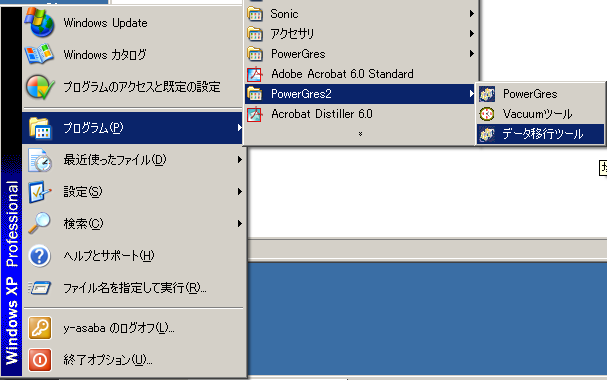
Task: Click the Windows Update globe icon
Action: pyautogui.click(x=39, y=22)
